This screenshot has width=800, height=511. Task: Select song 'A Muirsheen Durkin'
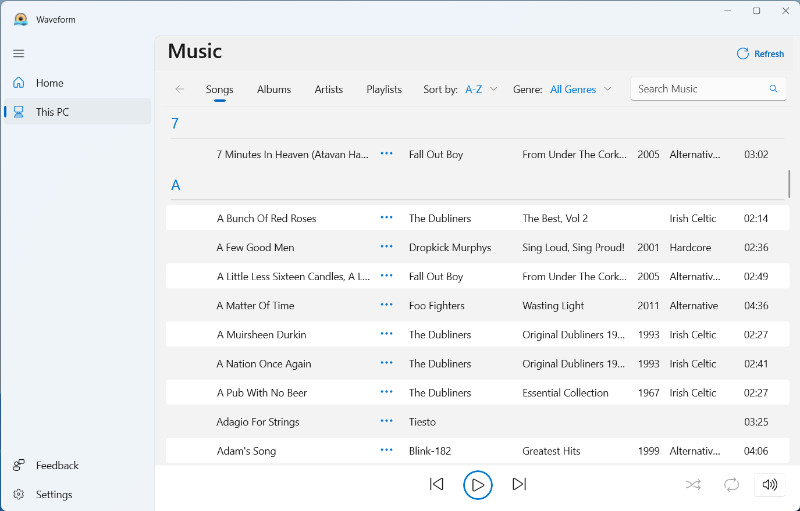pyautogui.click(x=261, y=335)
